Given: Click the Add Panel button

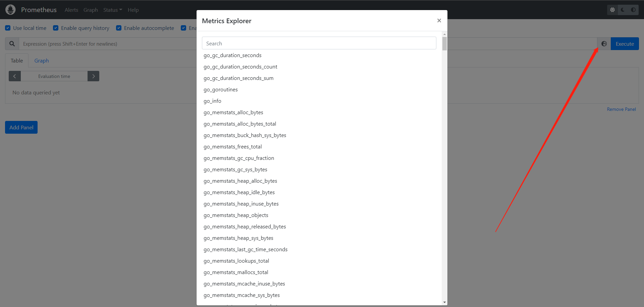Looking at the screenshot, I should (x=21, y=127).
